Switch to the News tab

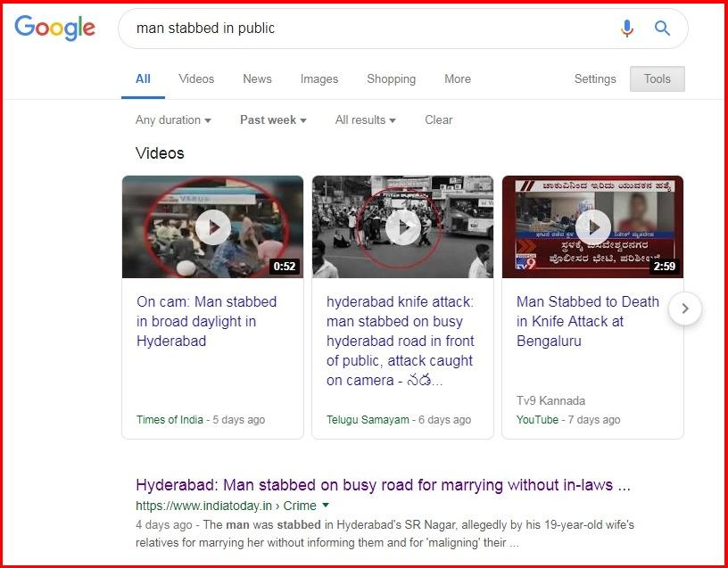(x=257, y=78)
